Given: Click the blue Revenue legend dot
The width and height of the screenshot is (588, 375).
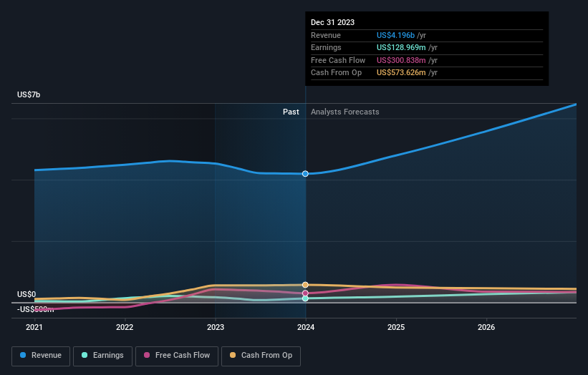Looking at the screenshot, I should point(23,355).
